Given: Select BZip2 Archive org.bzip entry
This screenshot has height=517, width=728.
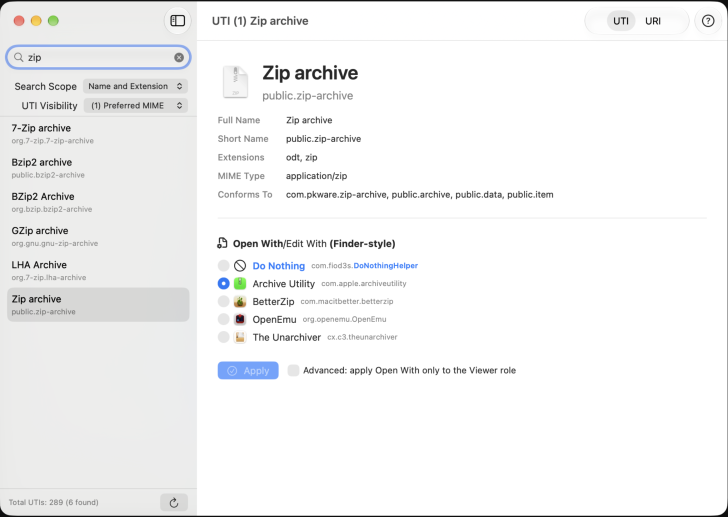Looking at the screenshot, I should [98, 202].
